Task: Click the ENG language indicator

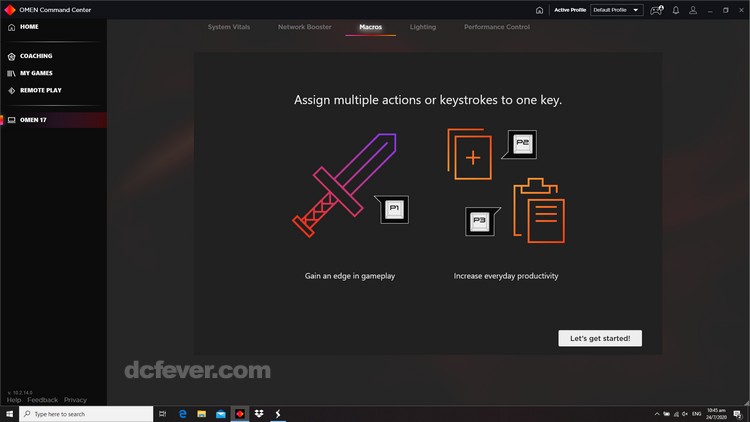Action: tap(696, 414)
